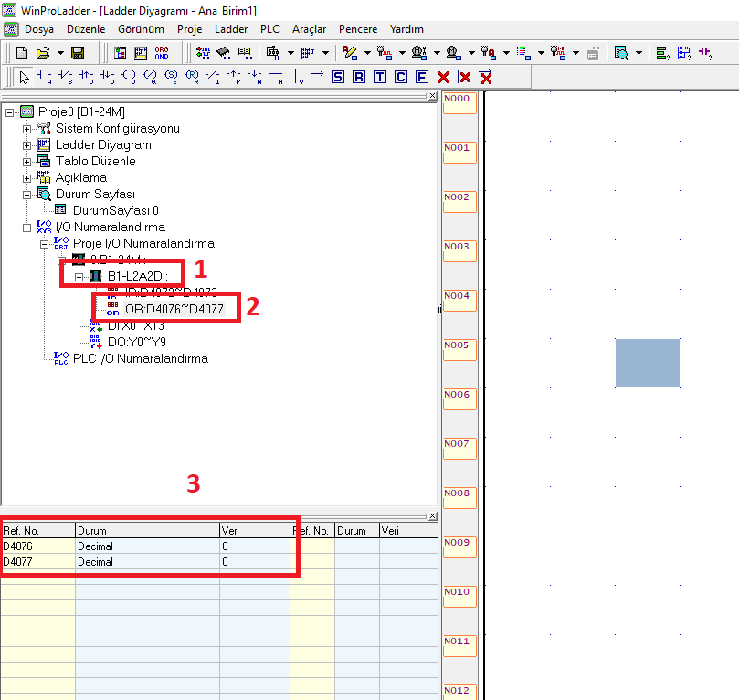Click the ORG AND toolbar icon
This screenshot has height=700, width=739.
(x=162, y=53)
